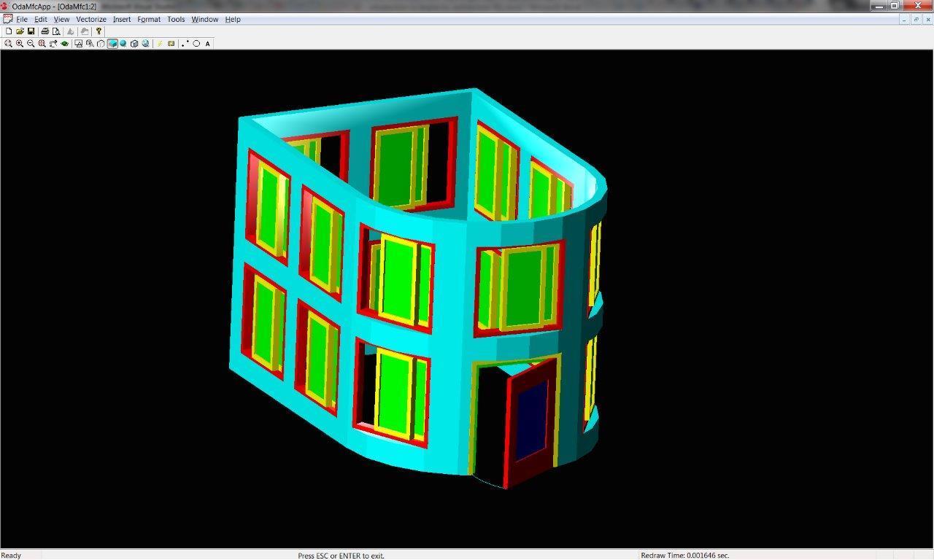
Task: Expand the Format menu
Action: 149,20
